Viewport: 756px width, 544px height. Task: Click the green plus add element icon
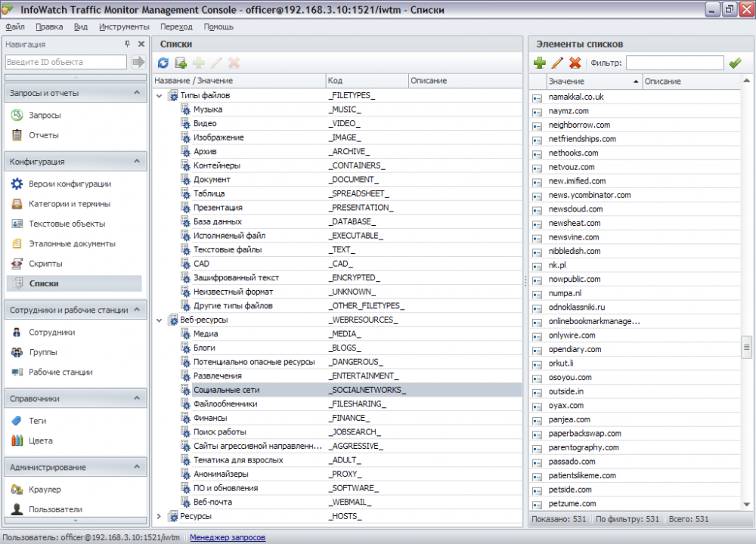coord(540,63)
